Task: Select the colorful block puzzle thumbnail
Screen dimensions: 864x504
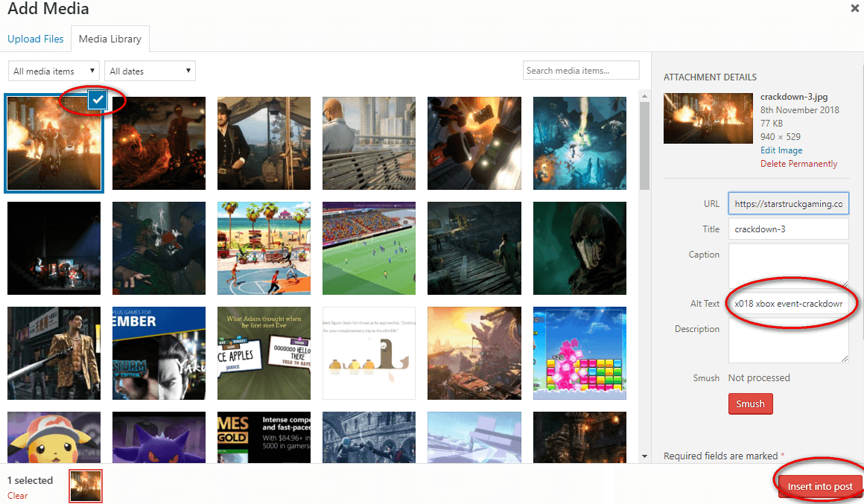Action: tap(579, 353)
